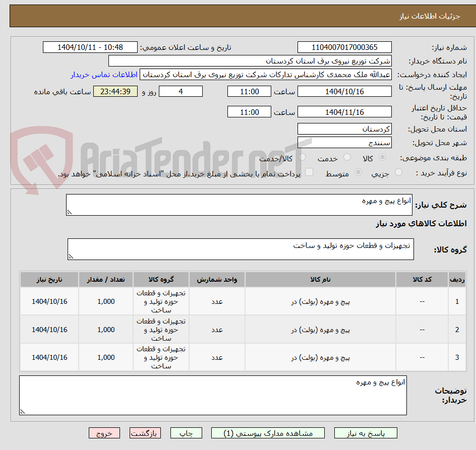Viewport: 476px width, 450px height.
Task: Click need date 1404/10/16 in row 1
Action: coord(49,302)
